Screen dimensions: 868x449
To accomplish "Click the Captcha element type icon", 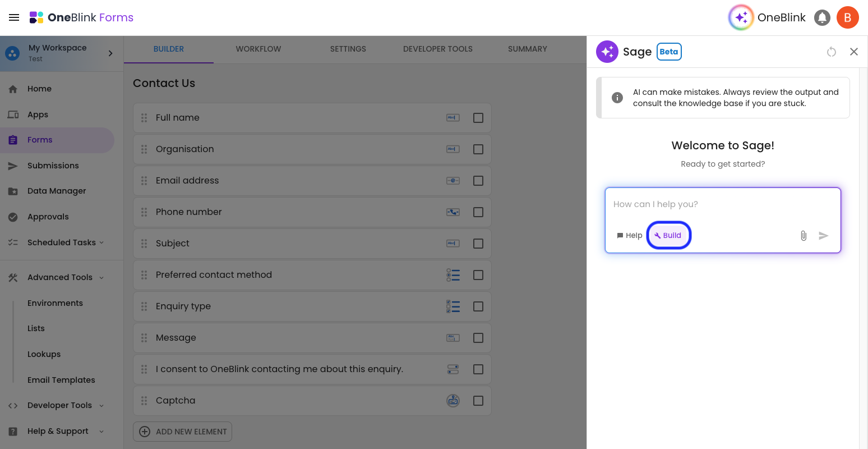I will point(453,401).
